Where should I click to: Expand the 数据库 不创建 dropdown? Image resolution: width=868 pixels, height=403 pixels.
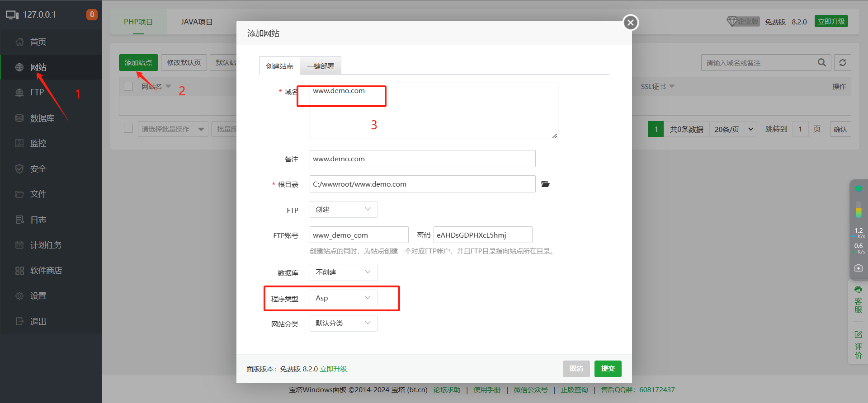(x=344, y=272)
